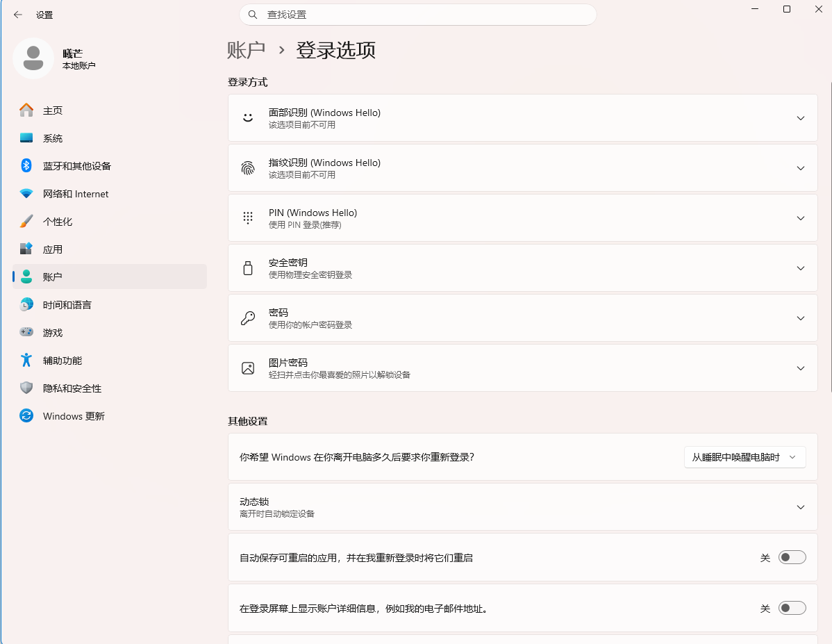Click the 登录方式 section heading
Screen dimensions: 832x644
point(247,82)
